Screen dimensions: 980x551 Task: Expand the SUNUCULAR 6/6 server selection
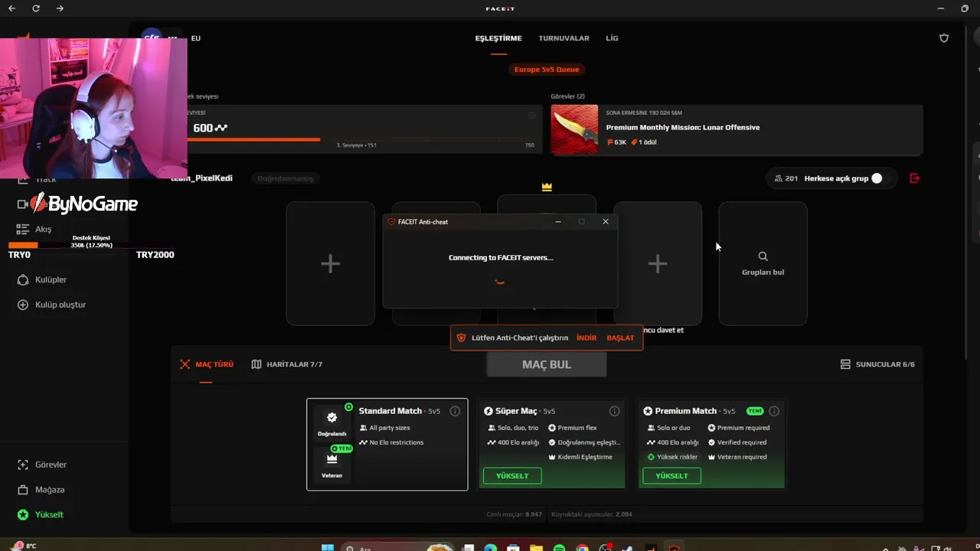[x=877, y=364]
